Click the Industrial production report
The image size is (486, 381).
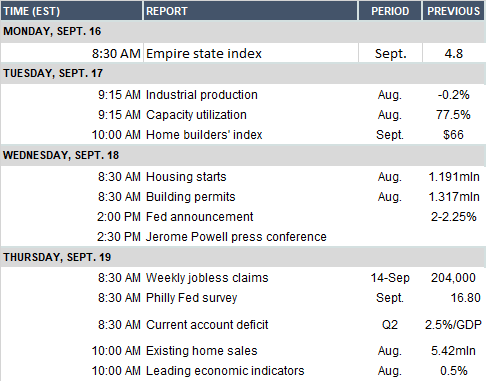[202, 95]
